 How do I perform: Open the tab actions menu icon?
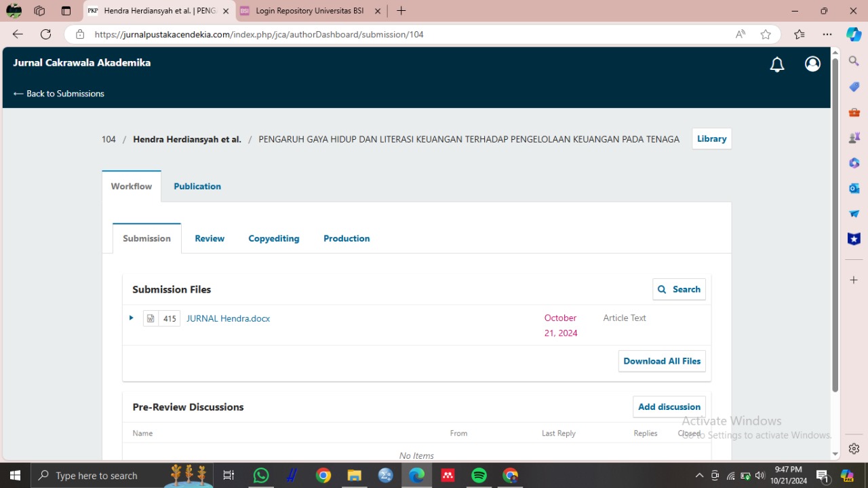pyautogui.click(x=66, y=11)
